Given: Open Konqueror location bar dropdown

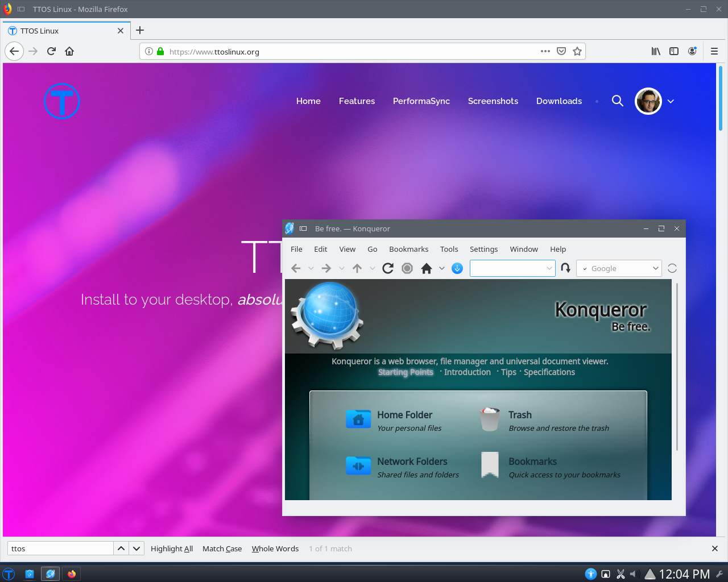Looking at the screenshot, I should [549, 268].
